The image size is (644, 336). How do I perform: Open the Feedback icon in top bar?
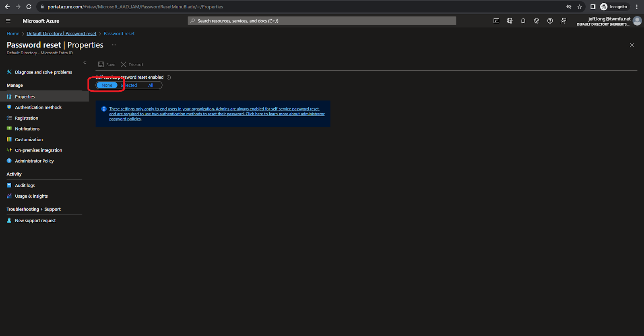[x=563, y=21]
